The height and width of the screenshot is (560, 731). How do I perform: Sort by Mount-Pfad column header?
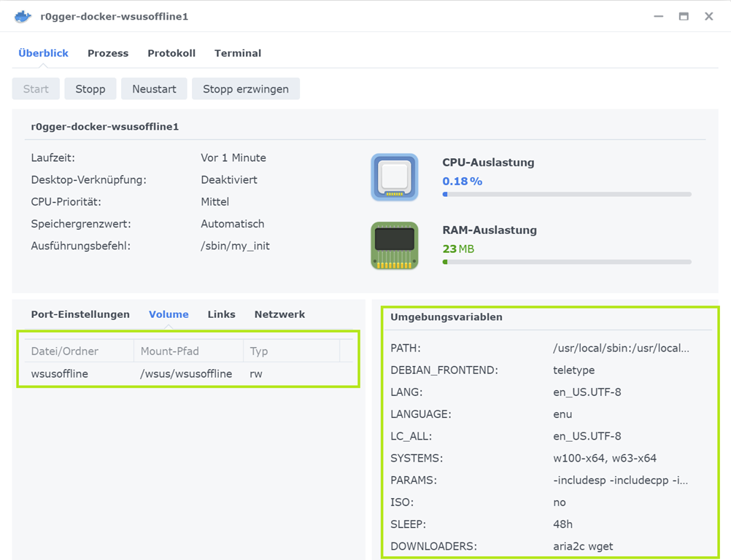[187, 351]
